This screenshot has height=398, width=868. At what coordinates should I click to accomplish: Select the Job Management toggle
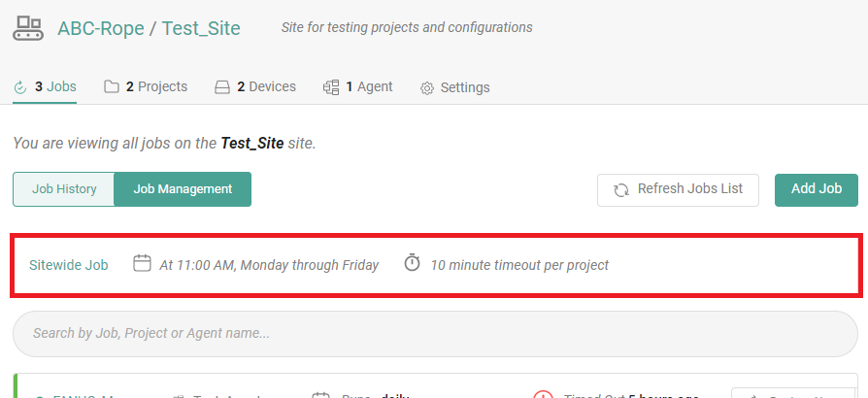183,189
